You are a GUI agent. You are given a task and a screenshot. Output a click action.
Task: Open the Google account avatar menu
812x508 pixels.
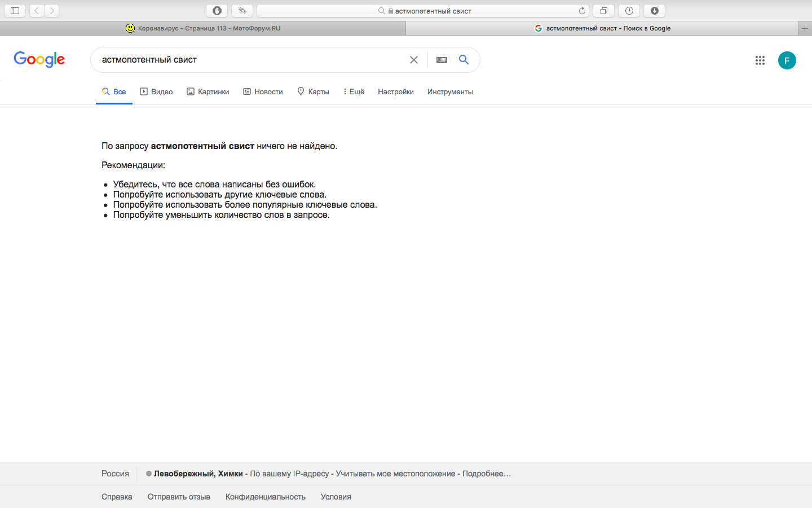[787, 60]
